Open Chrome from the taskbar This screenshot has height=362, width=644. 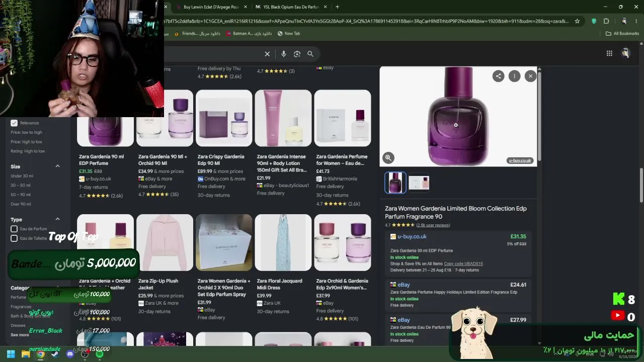coord(40,354)
